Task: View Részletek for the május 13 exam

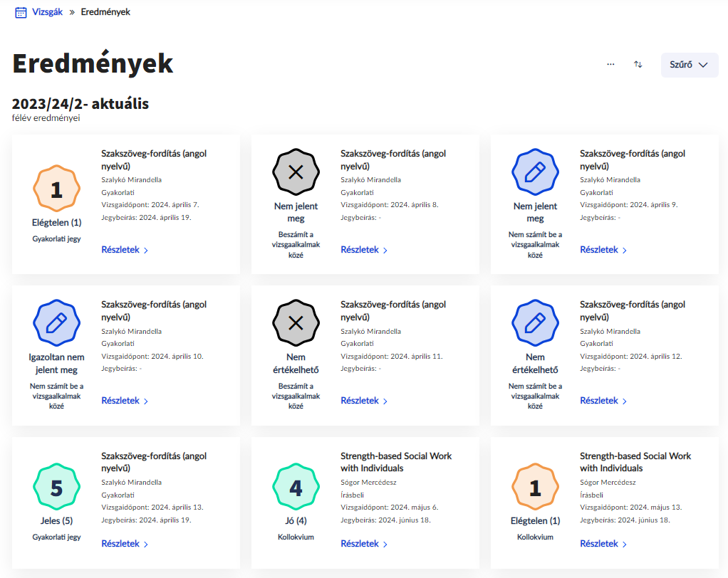Action: click(x=603, y=544)
